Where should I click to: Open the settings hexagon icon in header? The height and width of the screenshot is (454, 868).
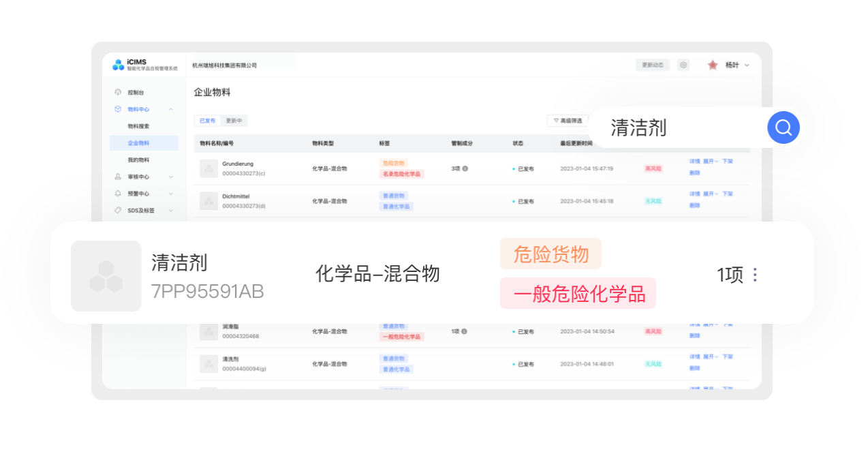(683, 65)
